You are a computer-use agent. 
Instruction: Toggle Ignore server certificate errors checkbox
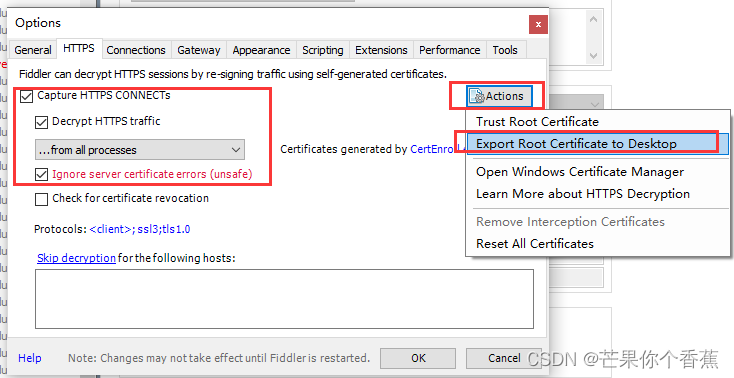pyautogui.click(x=42, y=175)
